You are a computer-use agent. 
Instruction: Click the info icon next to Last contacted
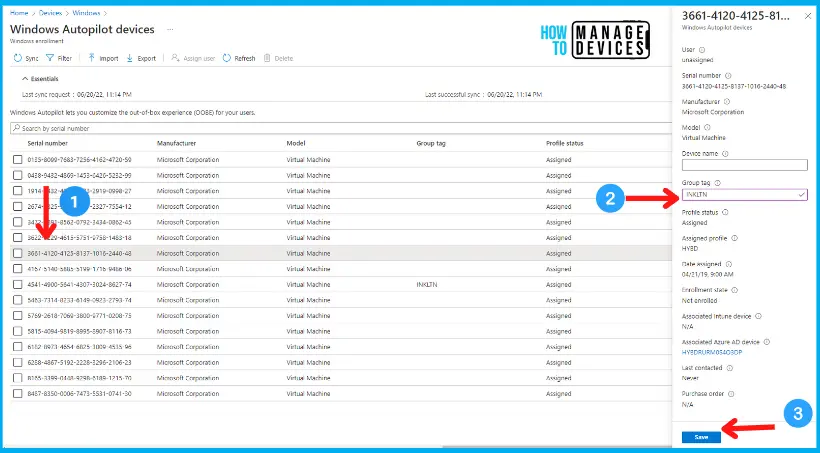[730, 368]
